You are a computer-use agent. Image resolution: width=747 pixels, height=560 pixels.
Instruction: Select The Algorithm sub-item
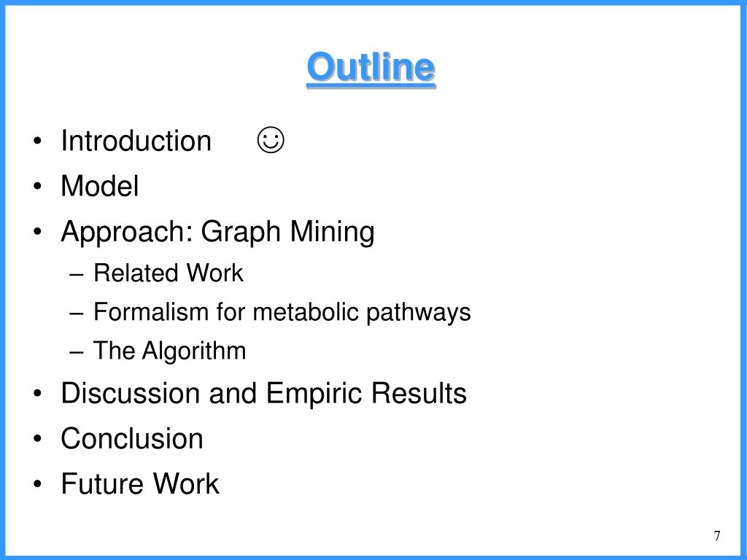tap(169, 351)
